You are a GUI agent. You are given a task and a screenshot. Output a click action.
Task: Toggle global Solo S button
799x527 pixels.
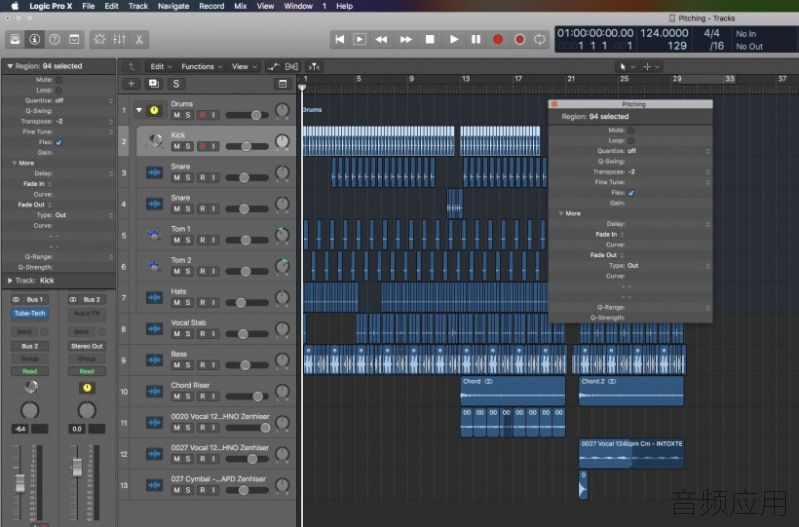(176, 84)
